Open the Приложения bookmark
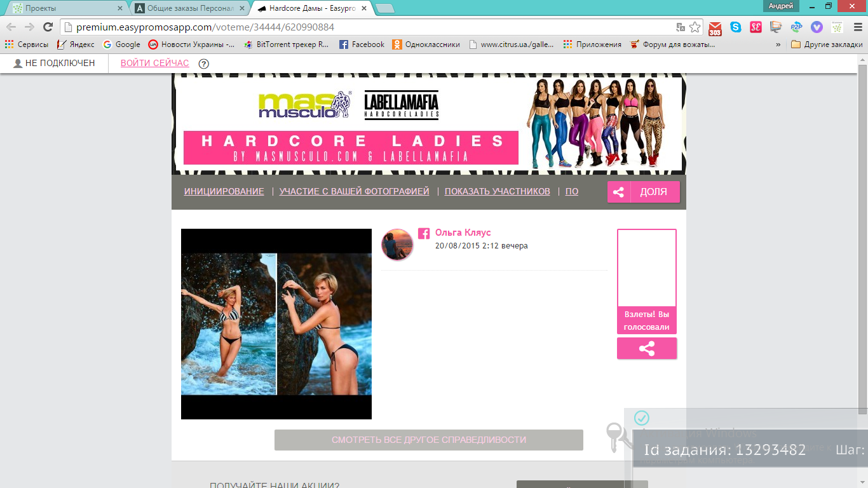 [592, 44]
